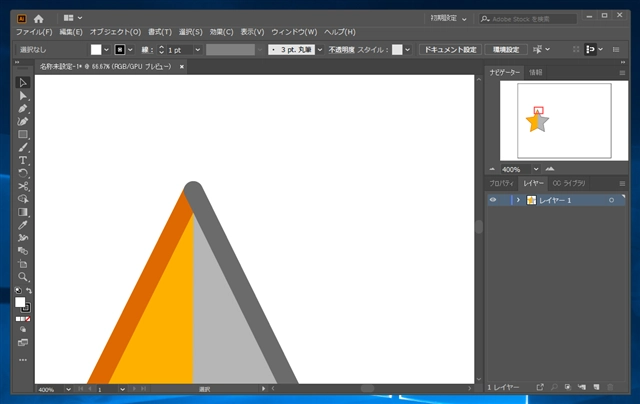
Task: Select the Artboard tool
Action: (23, 264)
